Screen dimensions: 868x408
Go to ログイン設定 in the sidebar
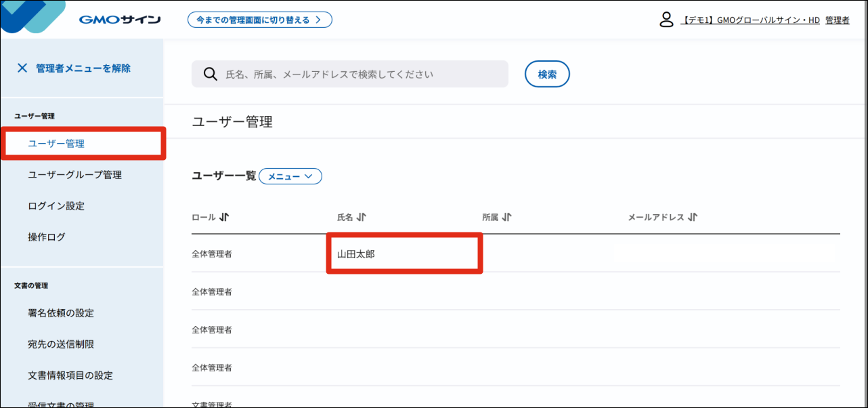56,206
